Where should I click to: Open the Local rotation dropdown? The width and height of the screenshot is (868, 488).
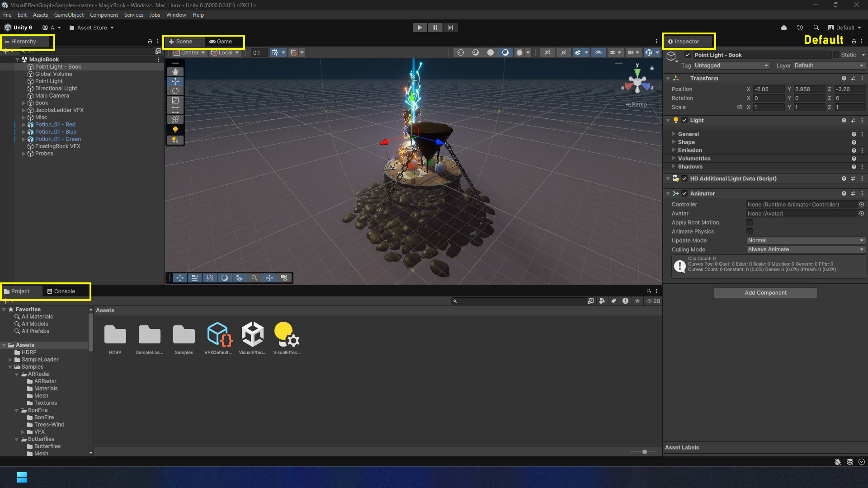[225, 52]
